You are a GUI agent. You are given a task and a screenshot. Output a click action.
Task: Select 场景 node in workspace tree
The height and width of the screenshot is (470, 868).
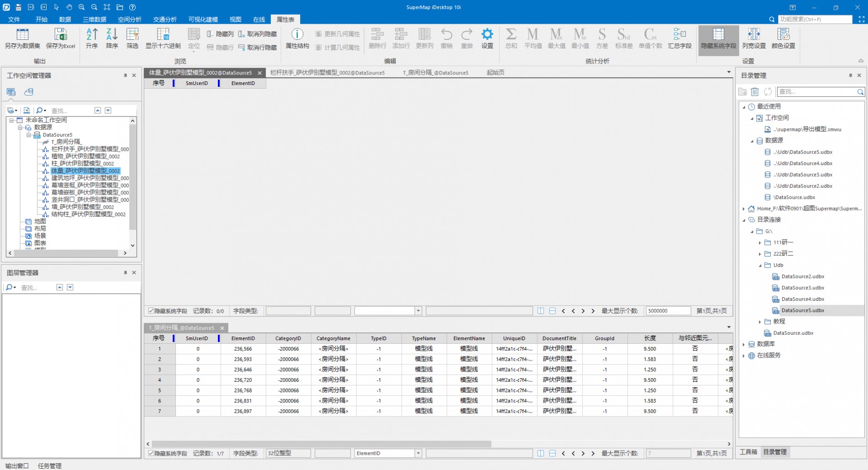pos(40,236)
